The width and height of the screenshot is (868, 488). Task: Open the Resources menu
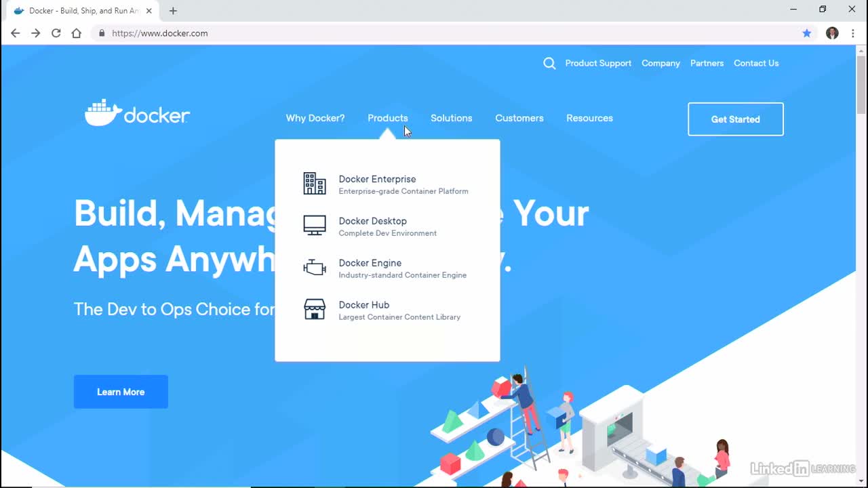590,118
